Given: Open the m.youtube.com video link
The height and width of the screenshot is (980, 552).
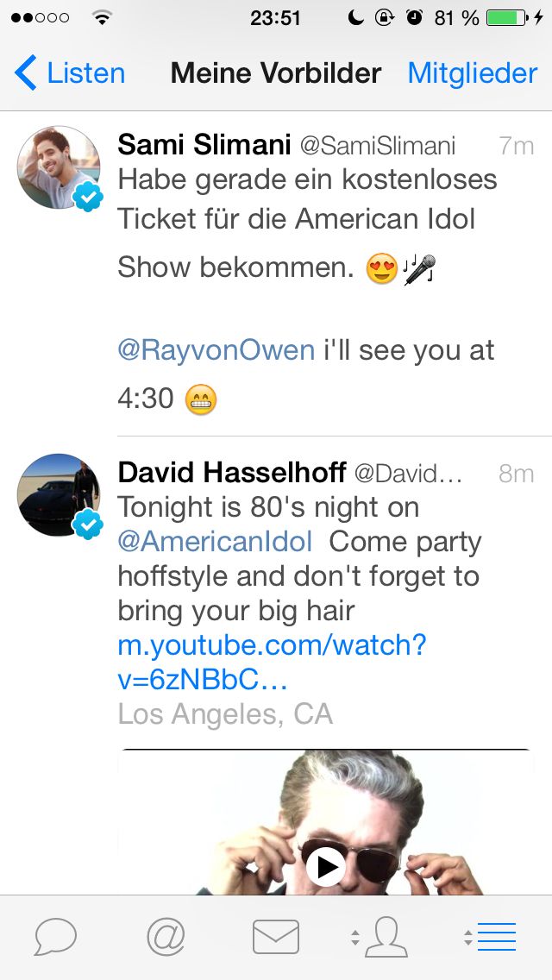Looking at the screenshot, I should click(273, 663).
